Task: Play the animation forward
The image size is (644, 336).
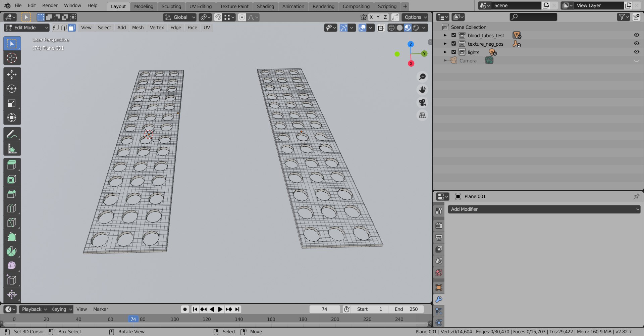Action: pos(220,309)
